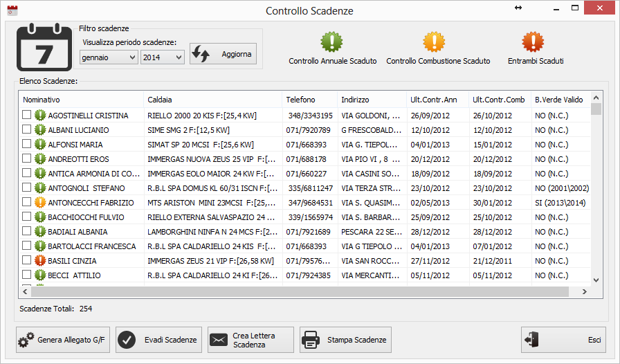
Task: Click scroll left arrow of the list
Action: pos(25,292)
